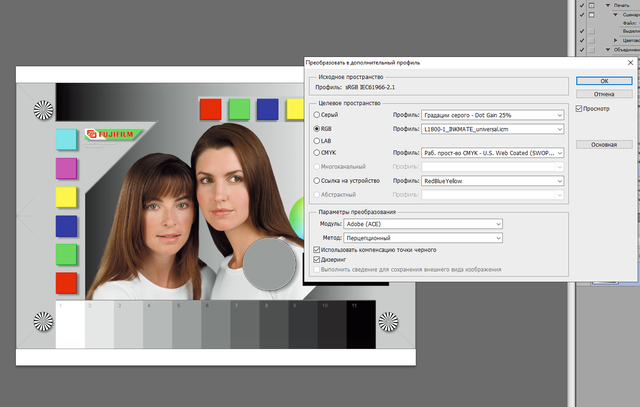Click the black step 11 patch in grayscale strip
Screen dimensions: 640x407
click(361, 325)
